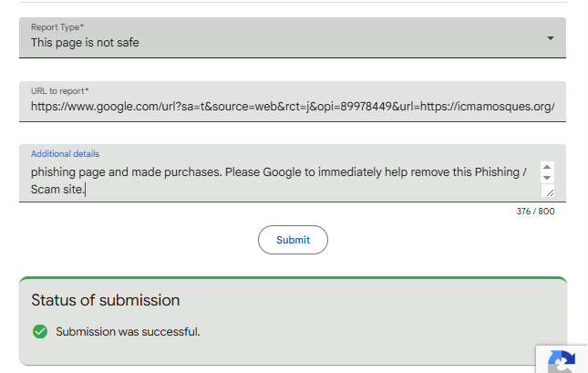Click the "Additional details" label
Viewport: 588px width, 373px height.
click(65, 154)
